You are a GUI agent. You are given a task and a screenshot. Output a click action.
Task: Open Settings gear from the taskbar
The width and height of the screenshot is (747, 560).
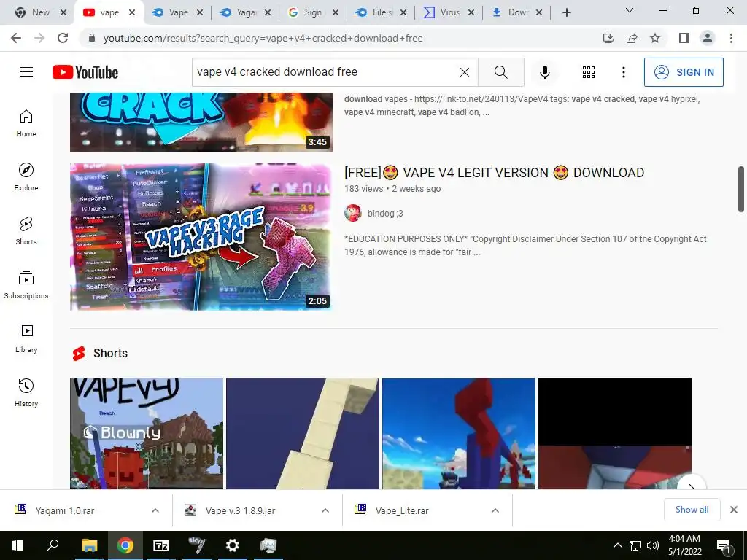pyautogui.click(x=232, y=545)
